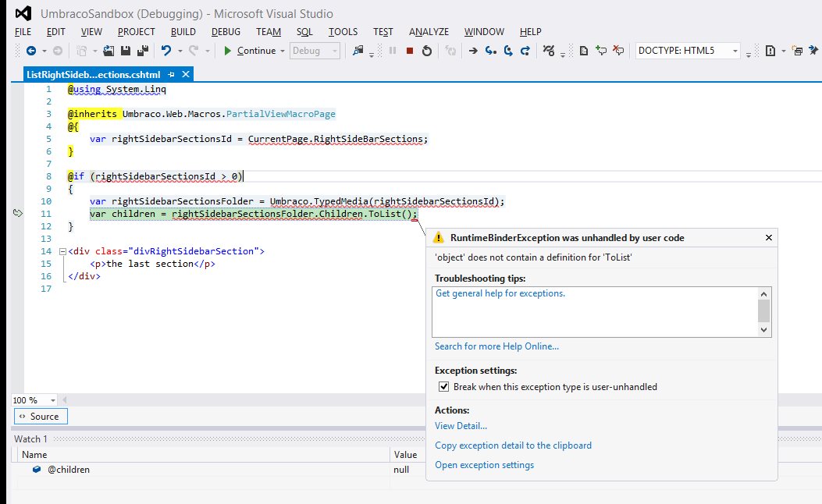Open the TOOLS menu
The image size is (822, 504).
[343, 32]
